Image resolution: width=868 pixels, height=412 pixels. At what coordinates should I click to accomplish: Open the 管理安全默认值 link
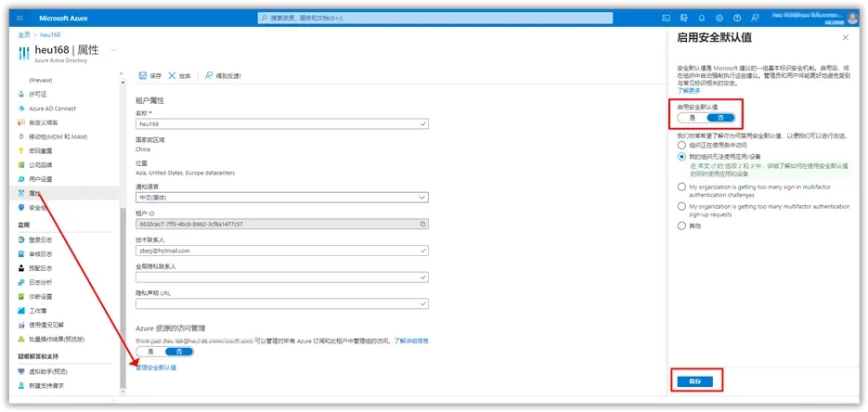tap(156, 367)
